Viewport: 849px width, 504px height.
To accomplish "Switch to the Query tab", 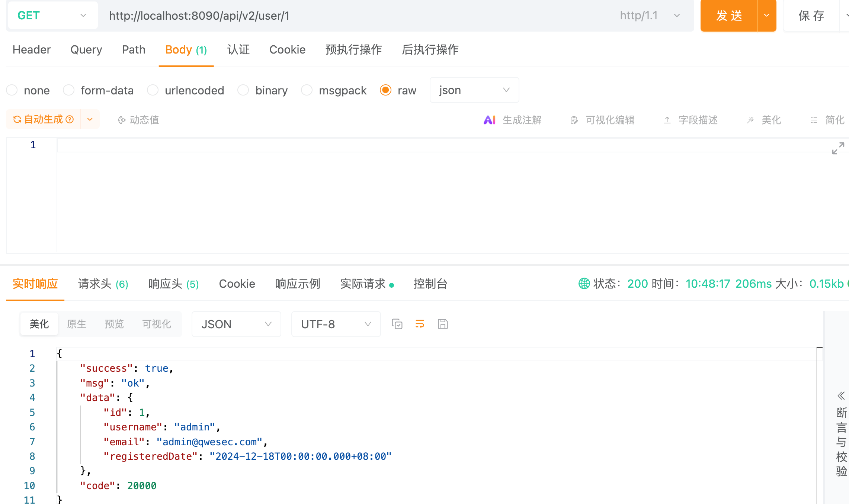I will pos(86,49).
